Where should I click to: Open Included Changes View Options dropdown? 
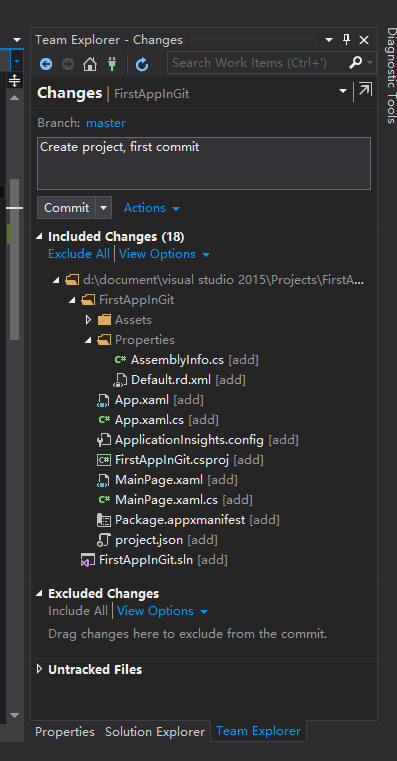[x=164, y=254]
